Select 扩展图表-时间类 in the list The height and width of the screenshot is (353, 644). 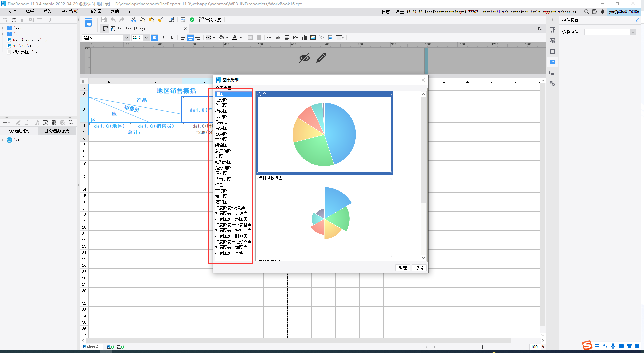click(231, 236)
